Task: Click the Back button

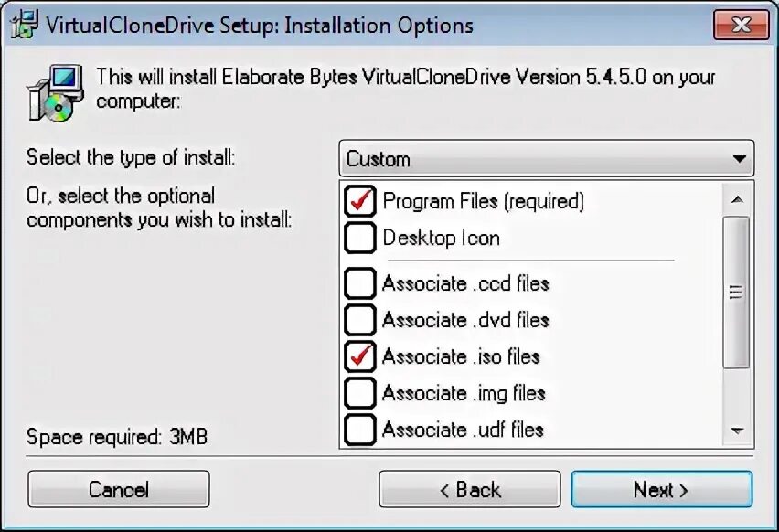Action: pyautogui.click(x=470, y=490)
